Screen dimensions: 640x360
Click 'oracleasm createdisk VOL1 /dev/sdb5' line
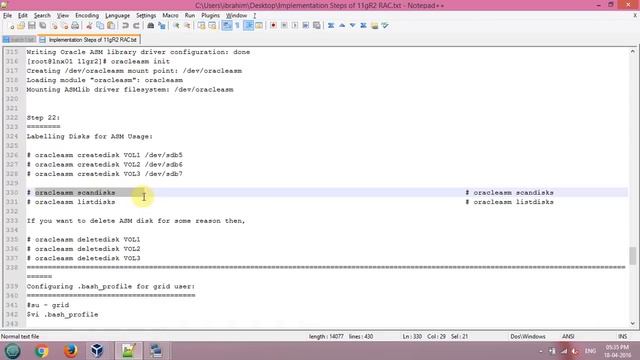pyautogui.click(x=104, y=155)
